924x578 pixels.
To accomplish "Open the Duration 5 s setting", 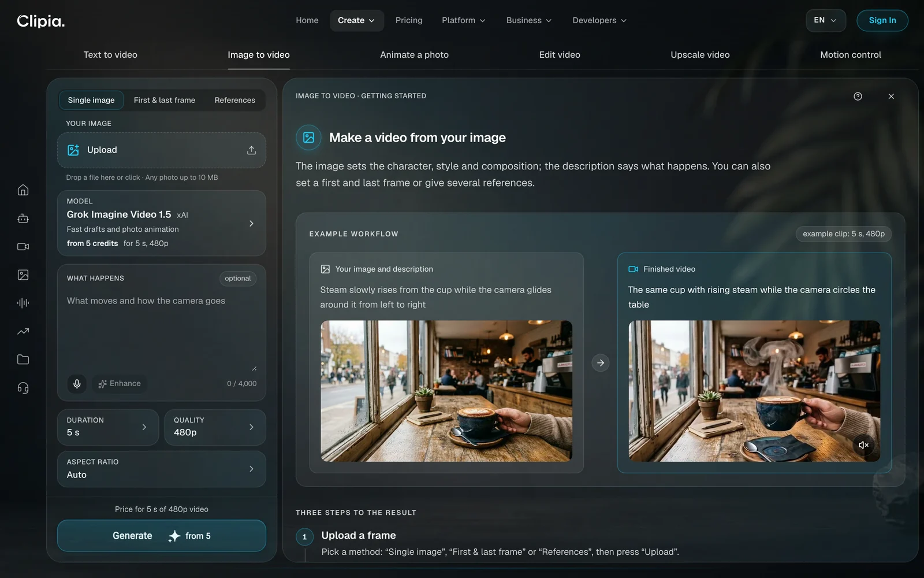I will click(108, 427).
